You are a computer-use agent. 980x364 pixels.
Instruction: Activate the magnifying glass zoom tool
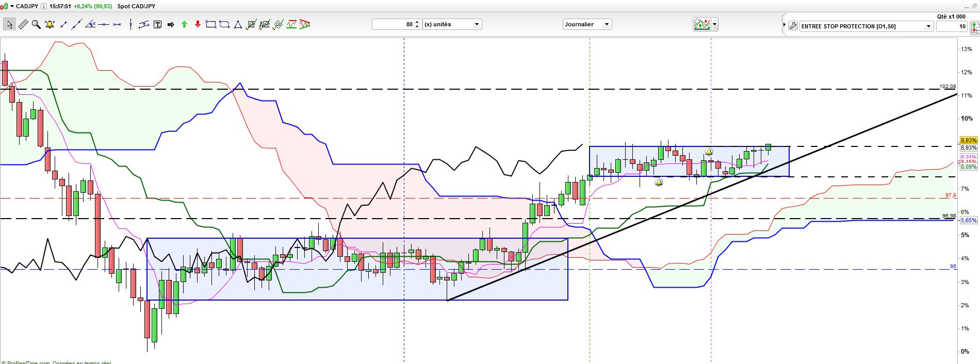[36, 24]
